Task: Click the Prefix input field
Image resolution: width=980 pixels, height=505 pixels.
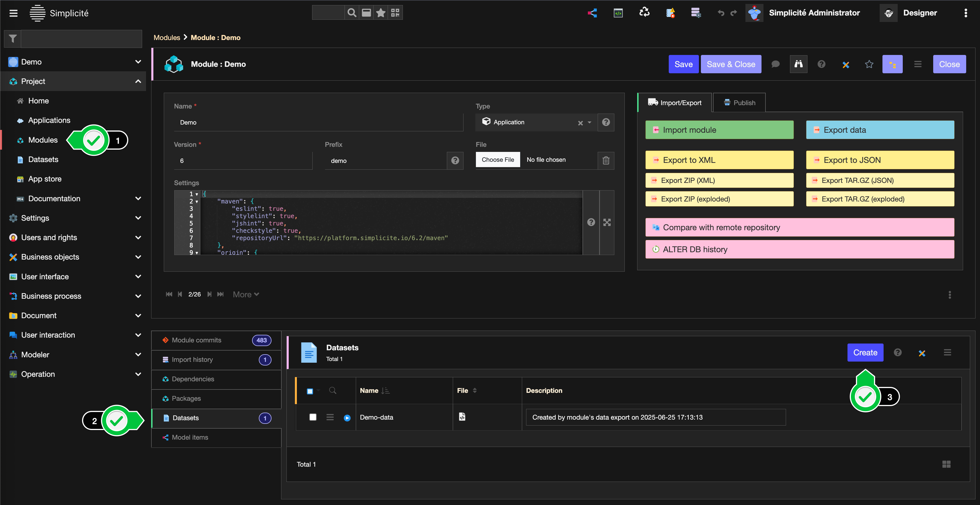Action: pos(385,160)
